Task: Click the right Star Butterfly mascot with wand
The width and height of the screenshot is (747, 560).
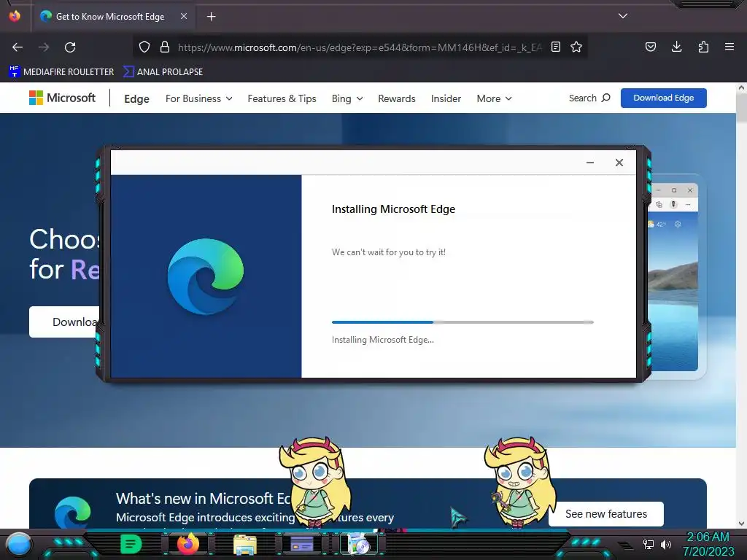Action: point(520,481)
